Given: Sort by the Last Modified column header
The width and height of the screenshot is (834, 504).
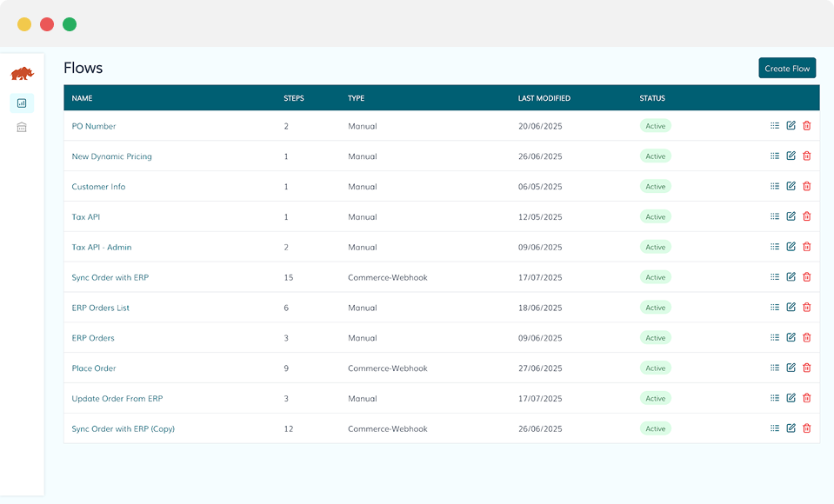Looking at the screenshot, I should click(x=544, y=98).
